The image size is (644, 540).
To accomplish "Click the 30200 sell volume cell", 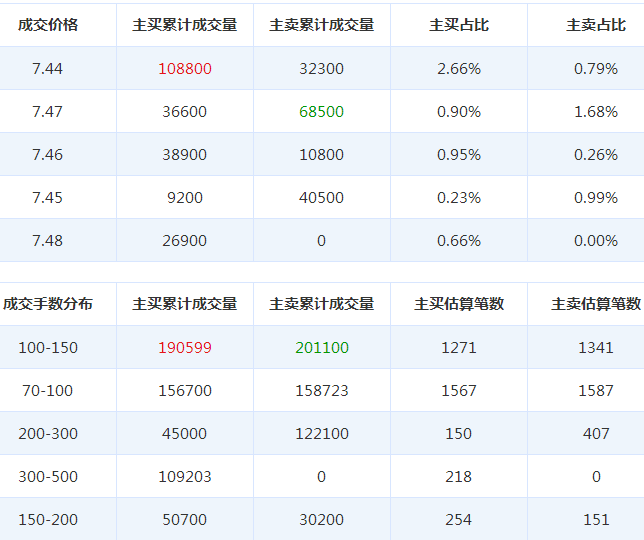I will [322, 520].
